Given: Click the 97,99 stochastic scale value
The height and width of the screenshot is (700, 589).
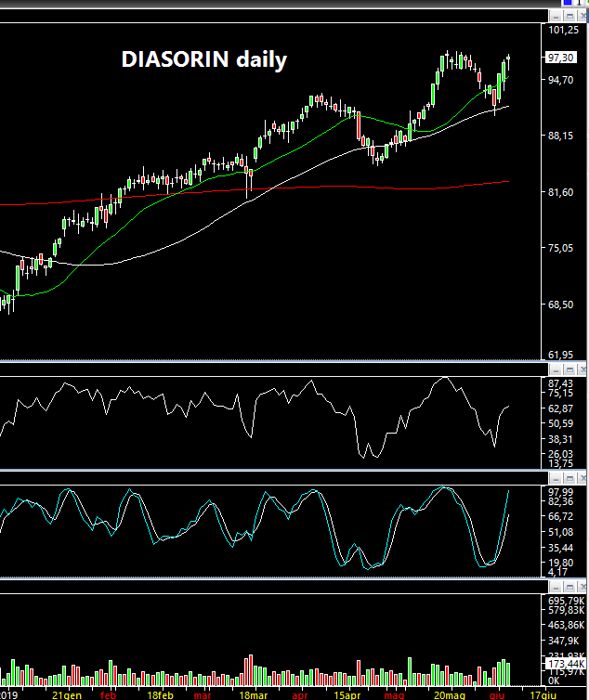Looking at the screenshot, I should 560,492.
